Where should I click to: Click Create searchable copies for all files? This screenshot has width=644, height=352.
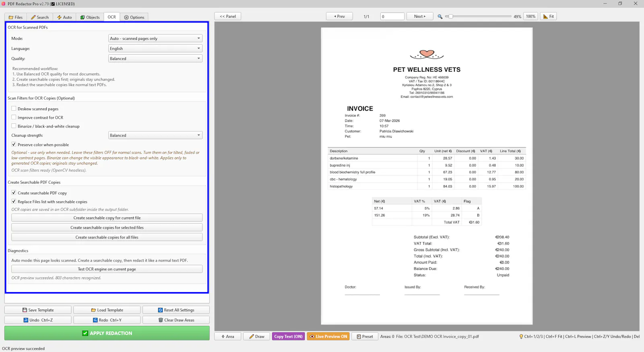(107, 237)
